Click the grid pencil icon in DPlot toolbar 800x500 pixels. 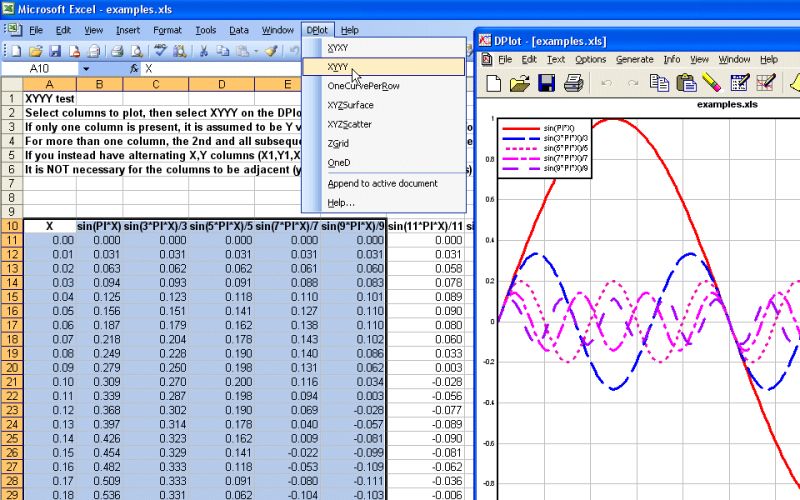pyautogui.click(x=766, y=83)
